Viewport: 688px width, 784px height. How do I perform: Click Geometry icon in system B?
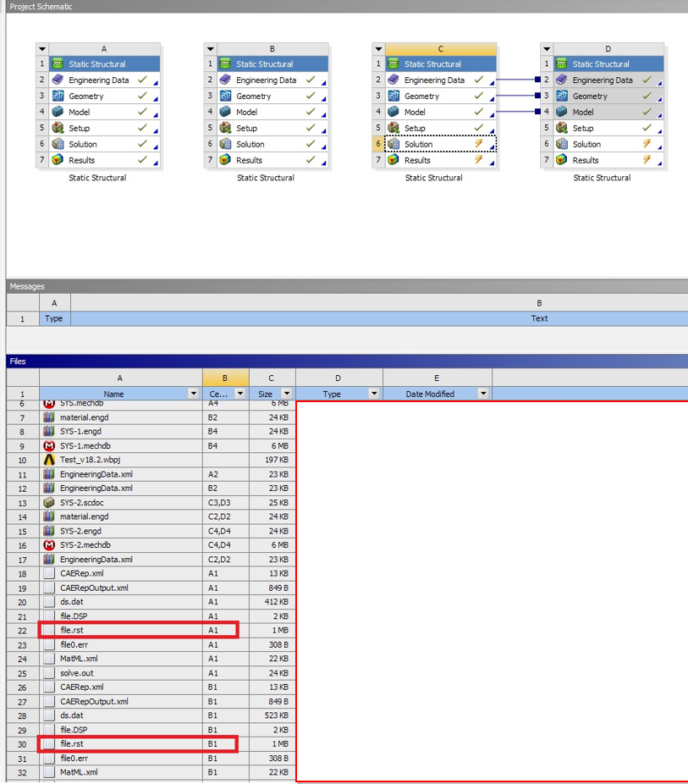pyautogui.click(x=225, y=96)
